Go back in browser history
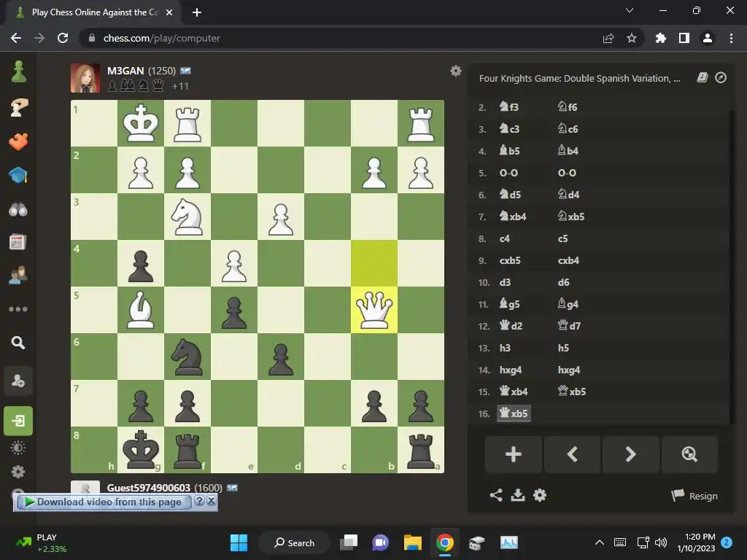 16,38
